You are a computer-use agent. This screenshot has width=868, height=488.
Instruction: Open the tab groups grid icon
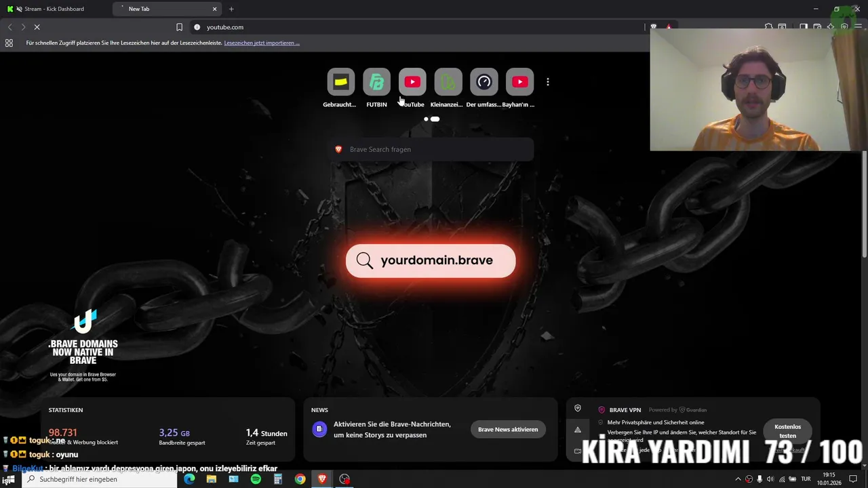point(9,43)
